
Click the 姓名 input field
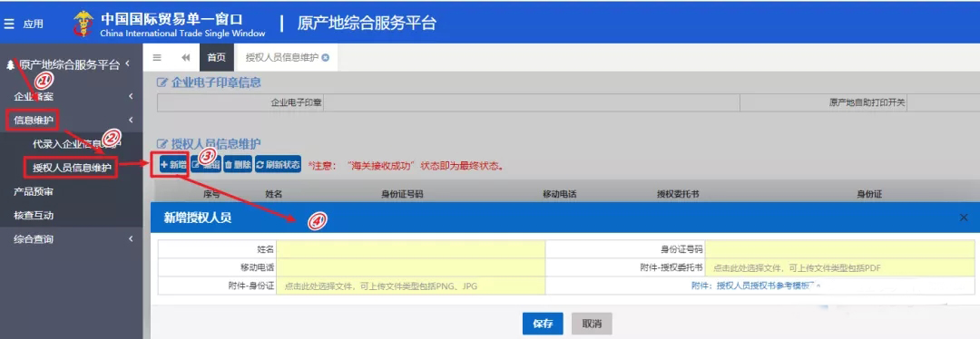[x=411, y=249]
